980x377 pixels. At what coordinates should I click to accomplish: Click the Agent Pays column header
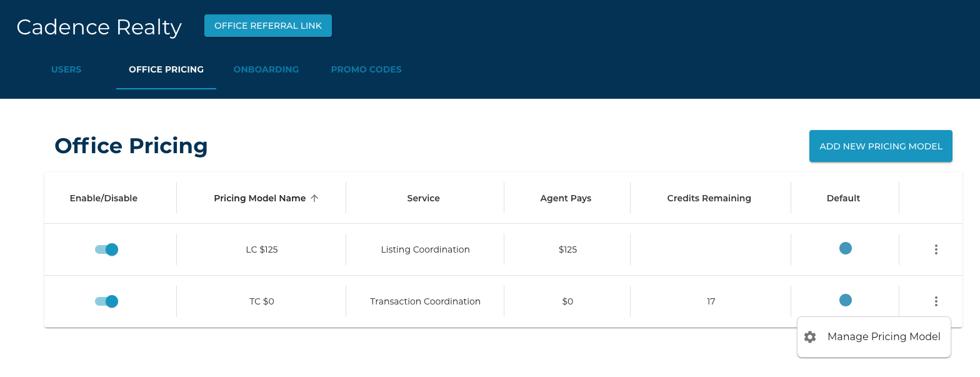pyautogui.click(x=566, y=198)
